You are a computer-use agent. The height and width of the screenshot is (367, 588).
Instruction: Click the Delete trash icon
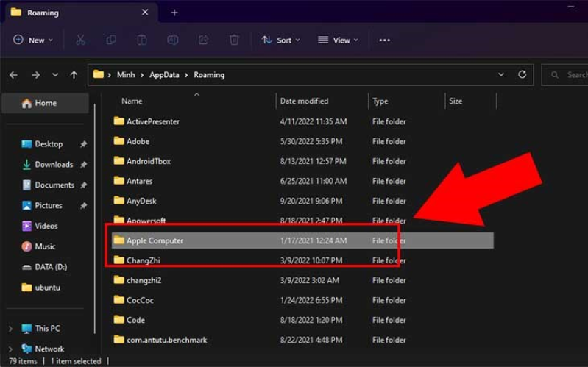point(234,40)
